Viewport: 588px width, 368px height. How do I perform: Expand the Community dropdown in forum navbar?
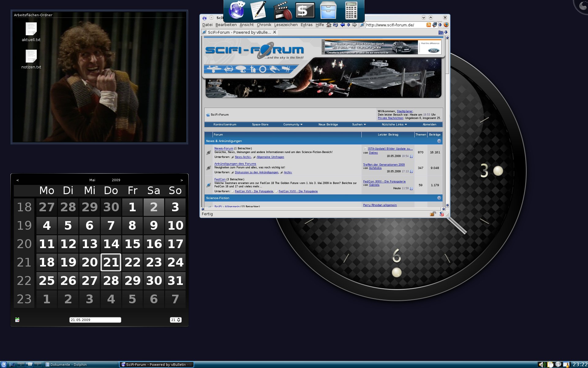click(293, 125)
